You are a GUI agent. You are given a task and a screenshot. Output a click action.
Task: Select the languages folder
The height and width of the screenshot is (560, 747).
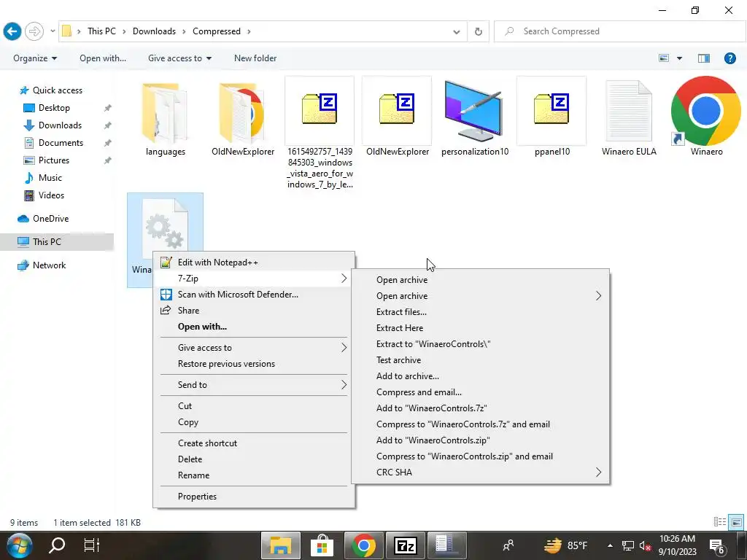[x=166, y=119]
